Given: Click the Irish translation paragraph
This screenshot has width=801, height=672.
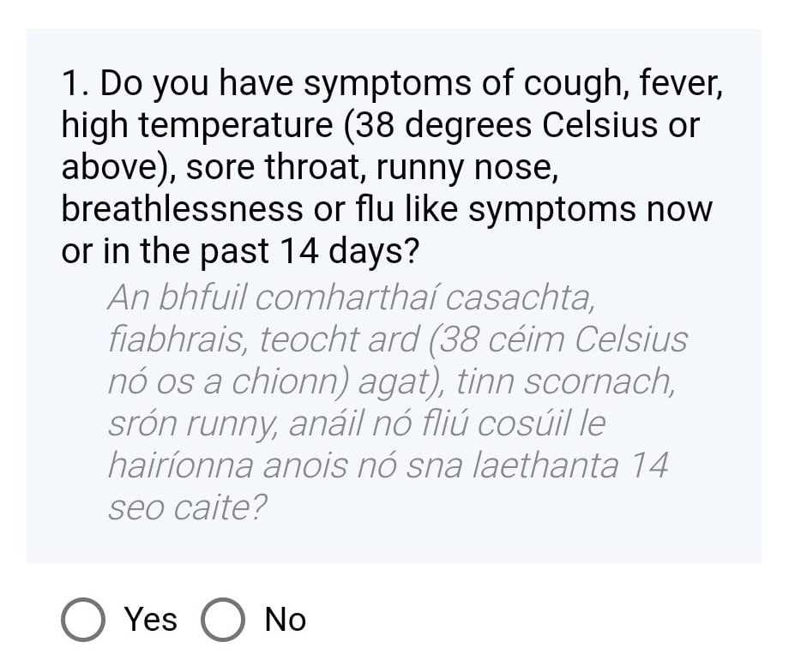Looking at the screenshot, I should [x=397, y=402].
